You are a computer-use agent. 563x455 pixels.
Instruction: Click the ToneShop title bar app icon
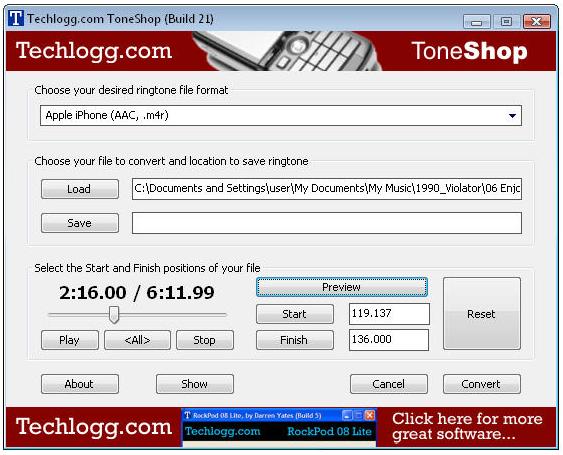16,18
